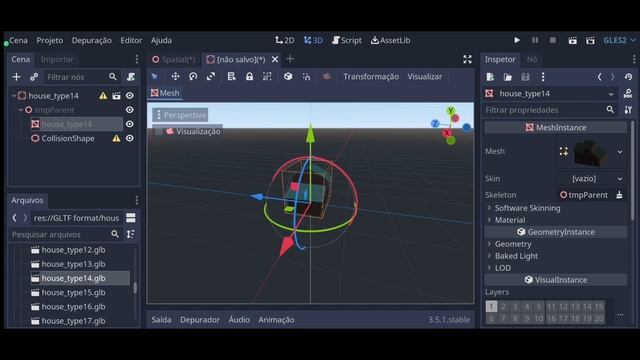This screenshot has width=640, height=360.
Task: Toggle render layer 2
Action: click(x=503, y=306)
